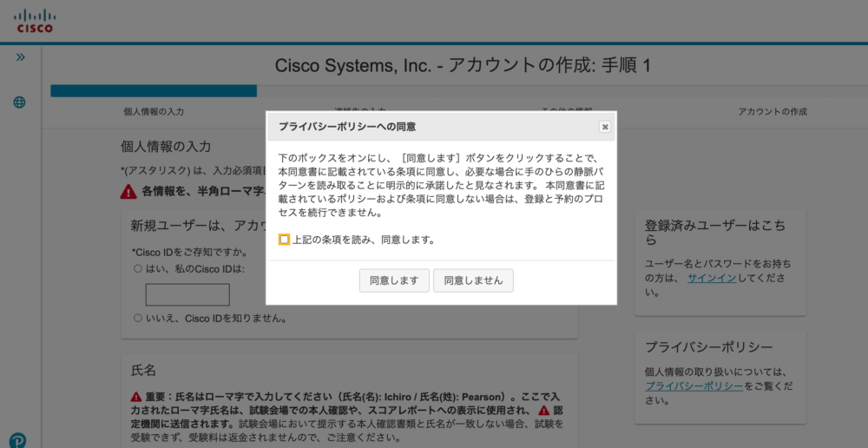Close the privacy policy dialog
Viewport: 868px width, 448px height.
coord(605,127)
